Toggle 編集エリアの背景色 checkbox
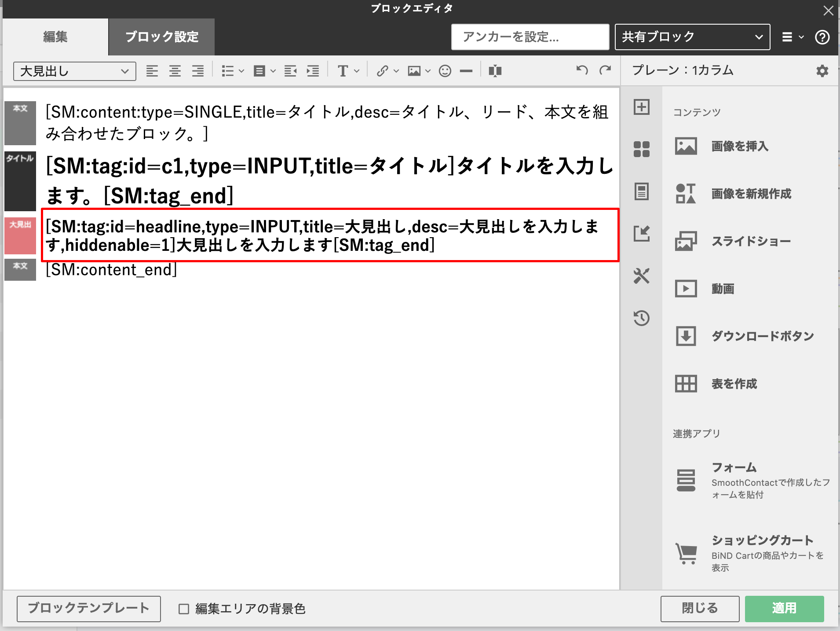Image resolution: width=840 pixels, height=631 pixels. click(x=184, y=609)
